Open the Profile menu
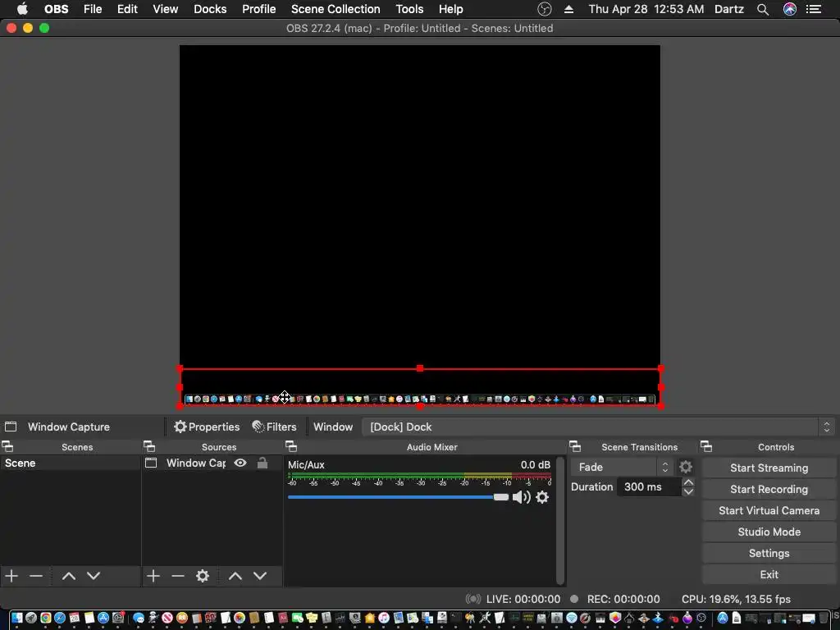840x630 pixels. (258, 9)
